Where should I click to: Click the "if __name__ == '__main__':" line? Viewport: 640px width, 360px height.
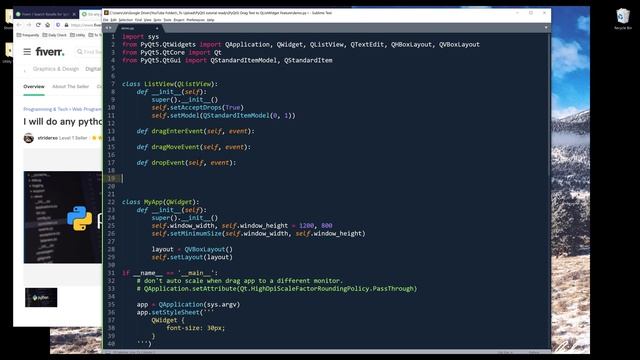point(170,273)
